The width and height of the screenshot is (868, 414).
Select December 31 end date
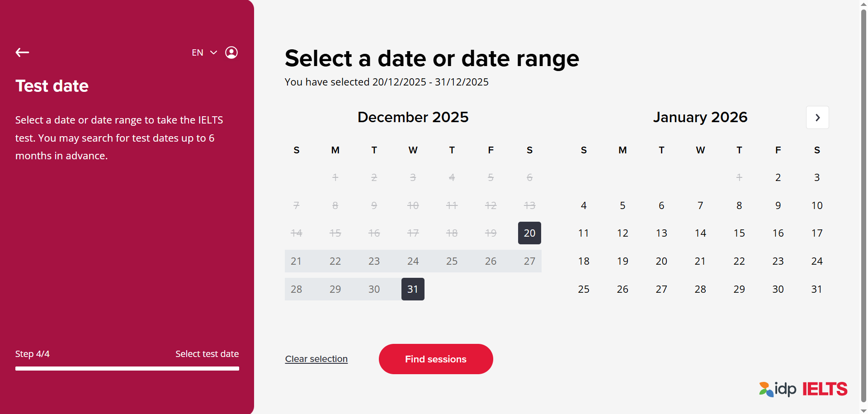[413, 289]
